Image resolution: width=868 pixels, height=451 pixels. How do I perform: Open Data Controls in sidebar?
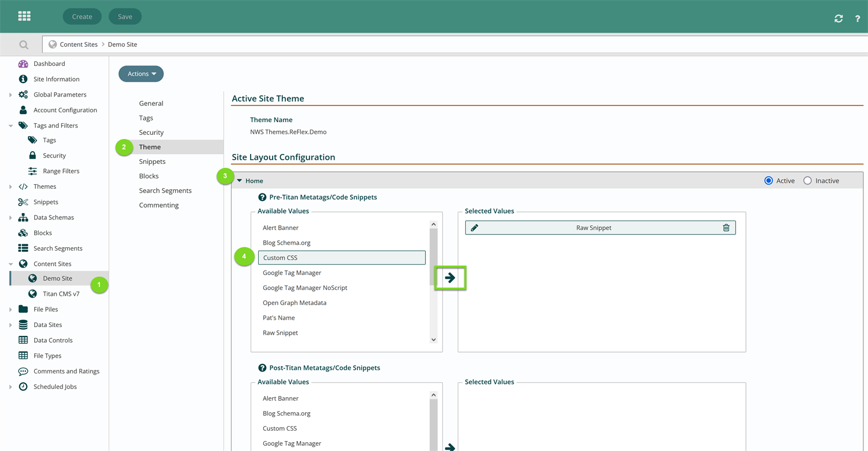point(53,340)
